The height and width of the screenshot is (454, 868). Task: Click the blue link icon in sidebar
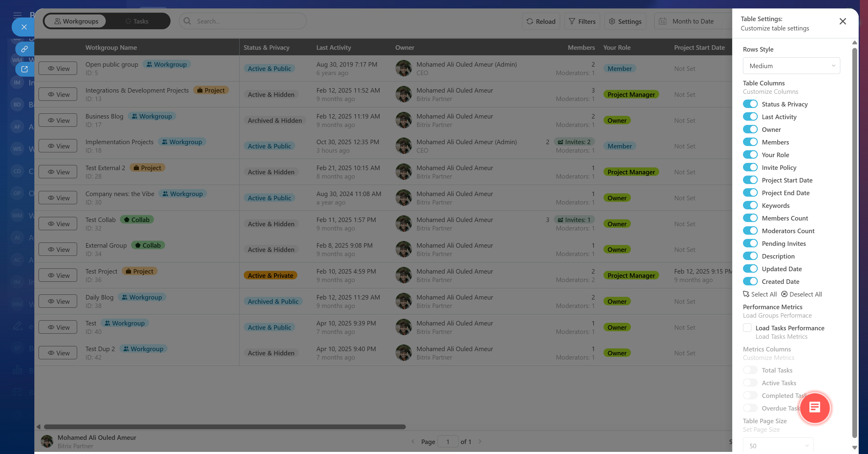24,49
